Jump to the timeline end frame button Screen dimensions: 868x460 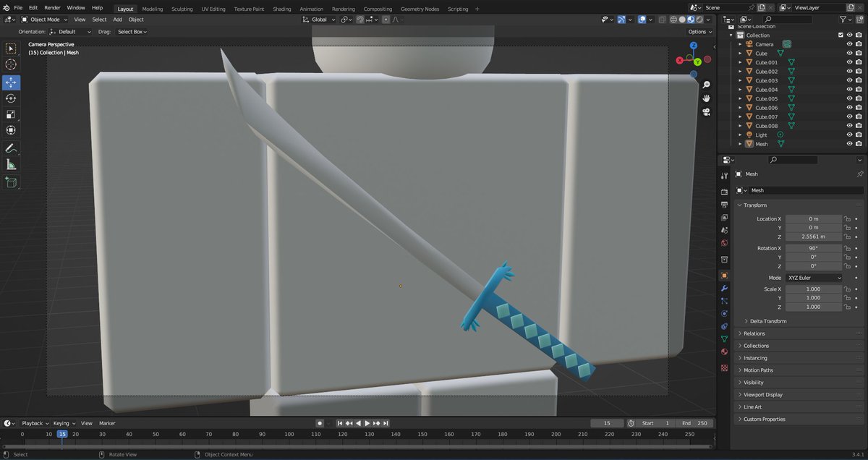[x=386, y=423]
